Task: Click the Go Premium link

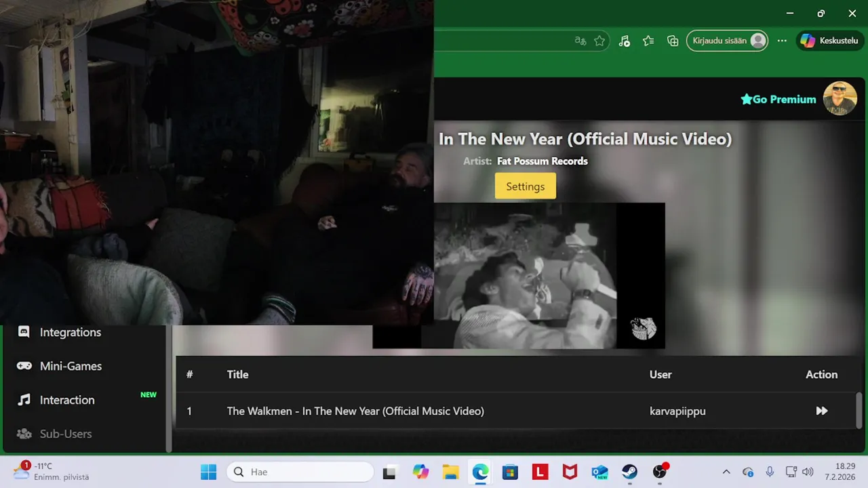Action: pyautogui.click(x=778, y=100)
